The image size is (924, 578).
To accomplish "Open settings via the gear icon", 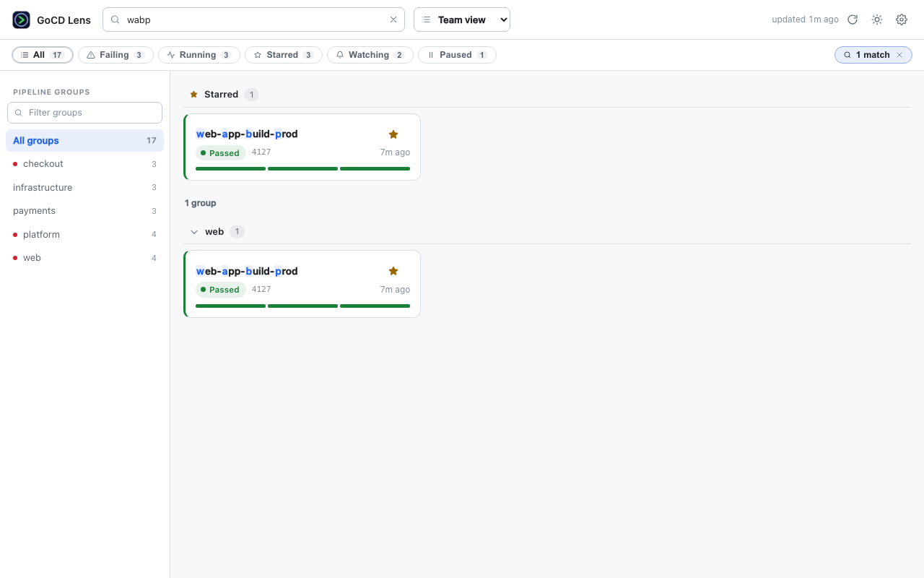I will [902, 20].
